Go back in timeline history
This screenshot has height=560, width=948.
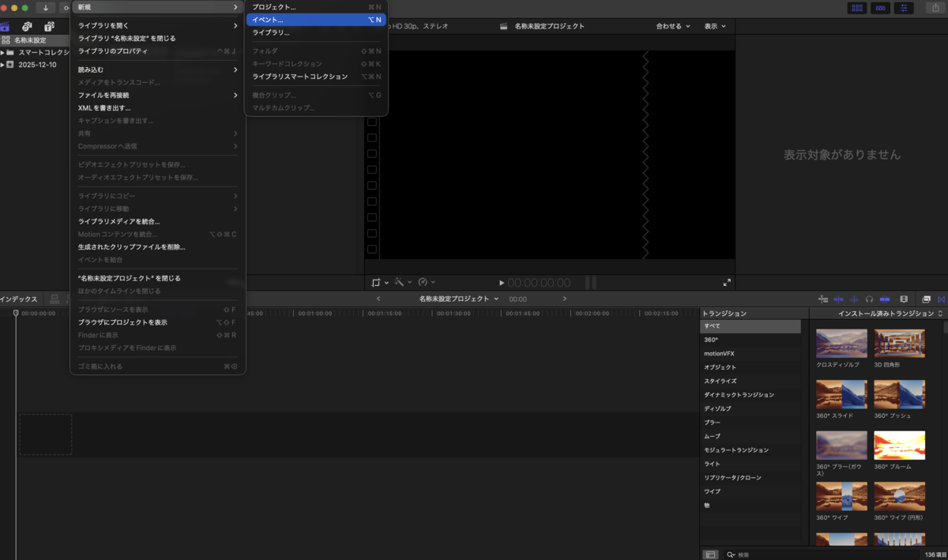tap(378, 299)
